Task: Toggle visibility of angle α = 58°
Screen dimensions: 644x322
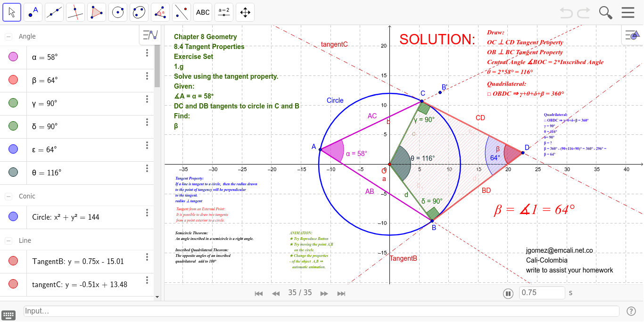Action: [13, 57]
